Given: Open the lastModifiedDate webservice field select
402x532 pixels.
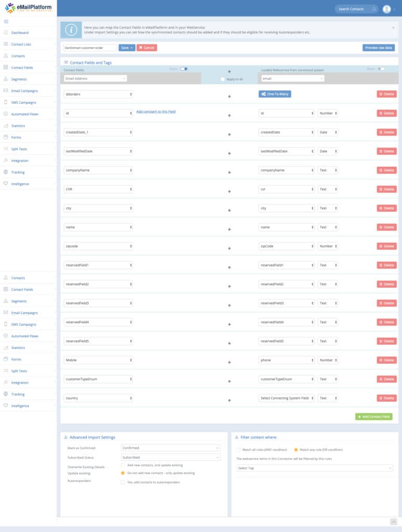Looking at the screenshot, I should click(x=286, y=151).
